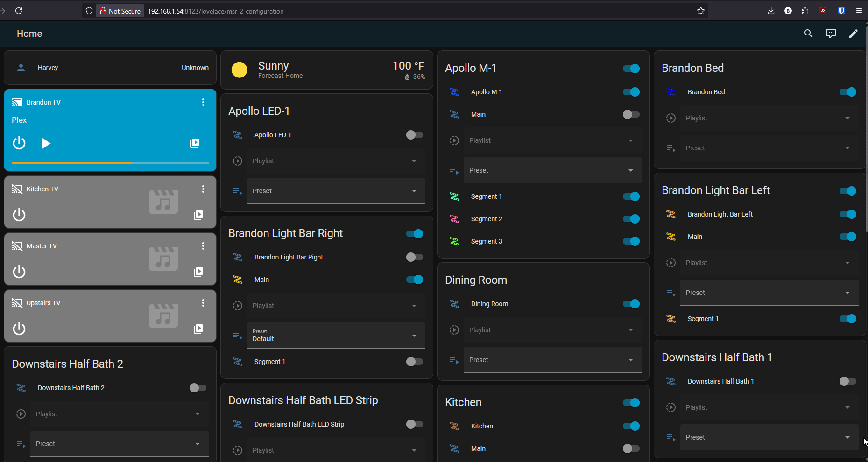
Task: Click the Kitchen light entity name
Action: pos(482,426)
